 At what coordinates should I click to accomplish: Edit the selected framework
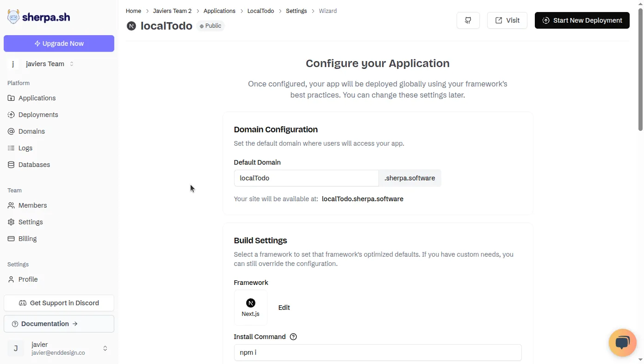pyautogui.click(x=284, y=307)
